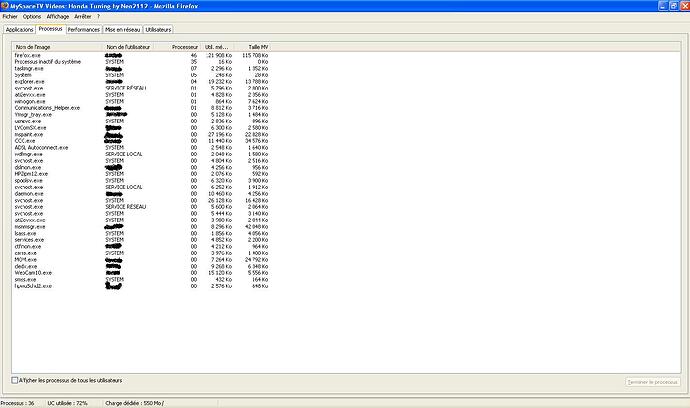
Task: Sort processes by Processeur column header
Action: click(184, 47)
